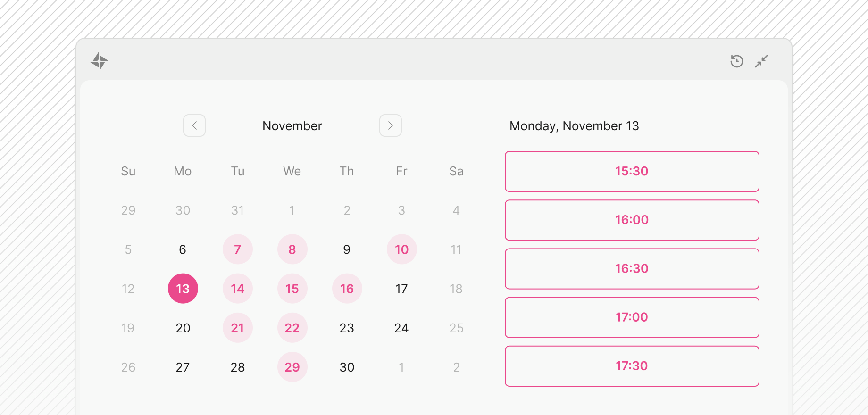
Task: Click the collapse arrows icon
Action: [x=761, y=61]
